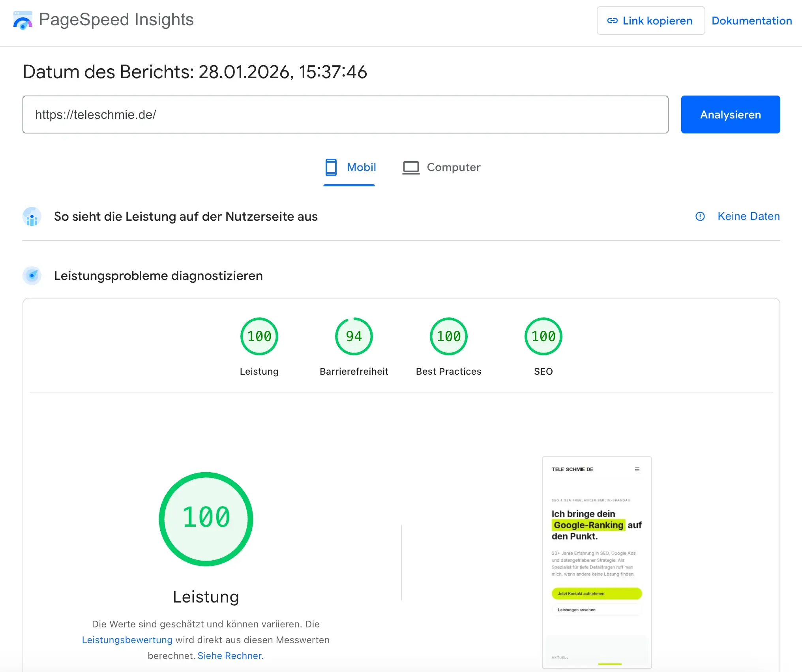The width and height of the screenshot is (802, 672).
Task: Click the Link kopieren button
Action: [650, 21]
